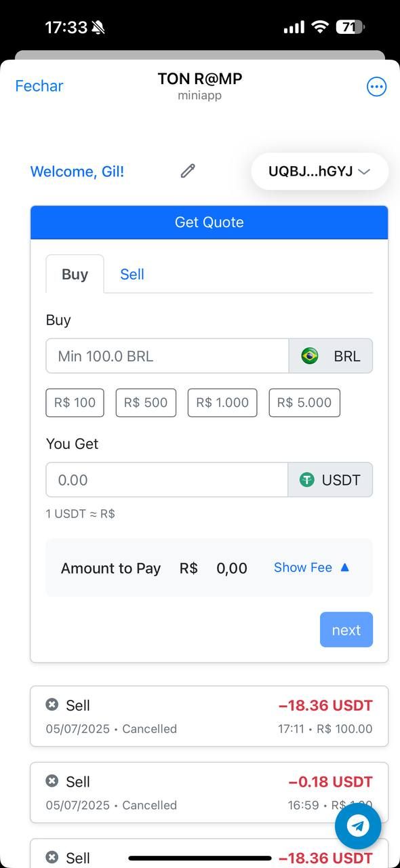Expand the Show Fee details

pyautogui.click(x=312, y=568)
